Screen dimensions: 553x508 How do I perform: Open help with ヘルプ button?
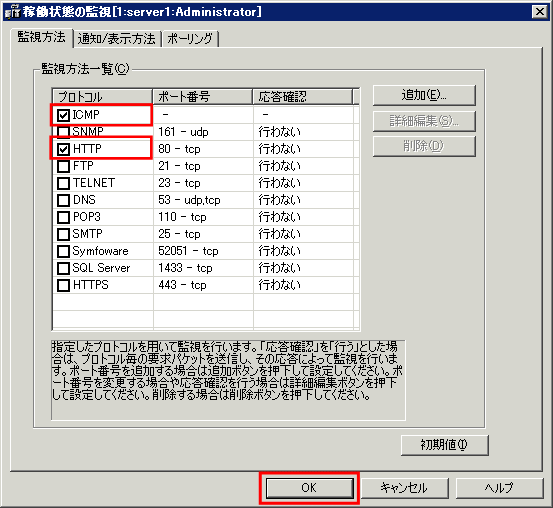tap(499, 488)
